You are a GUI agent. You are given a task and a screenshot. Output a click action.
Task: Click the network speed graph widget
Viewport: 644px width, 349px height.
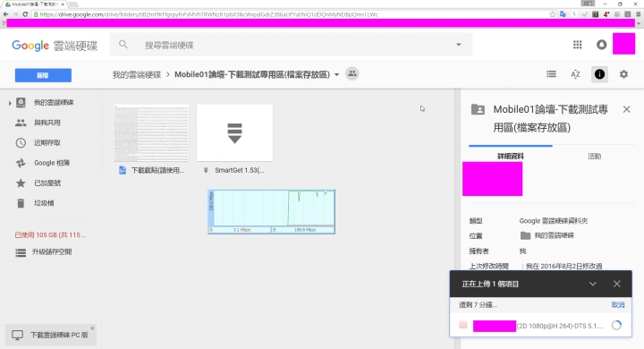(272, 212)
